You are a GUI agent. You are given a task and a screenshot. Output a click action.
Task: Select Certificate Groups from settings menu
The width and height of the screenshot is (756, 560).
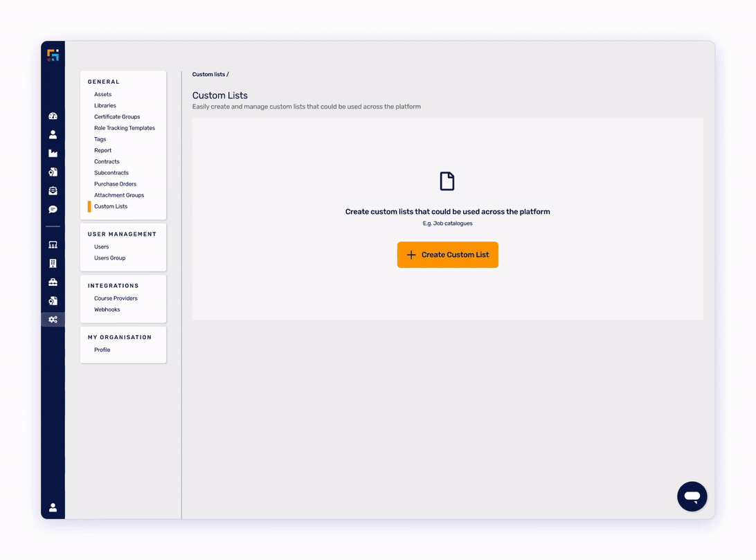coord(117,117)
